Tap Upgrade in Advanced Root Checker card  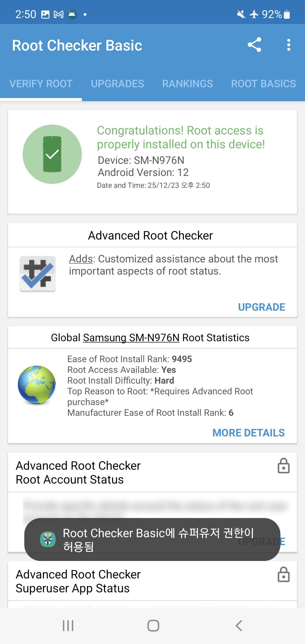(262, 307)
